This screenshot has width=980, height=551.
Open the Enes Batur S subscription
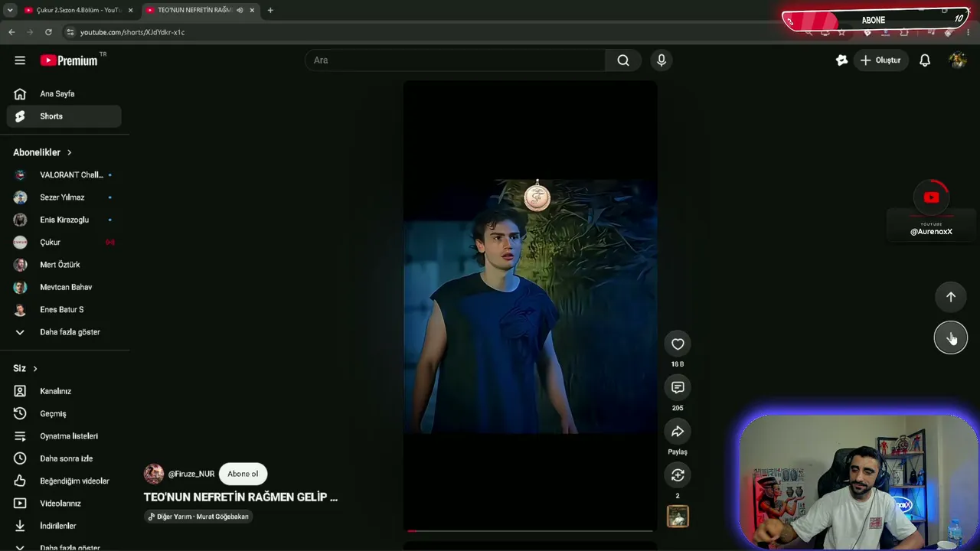coord(64,310)
